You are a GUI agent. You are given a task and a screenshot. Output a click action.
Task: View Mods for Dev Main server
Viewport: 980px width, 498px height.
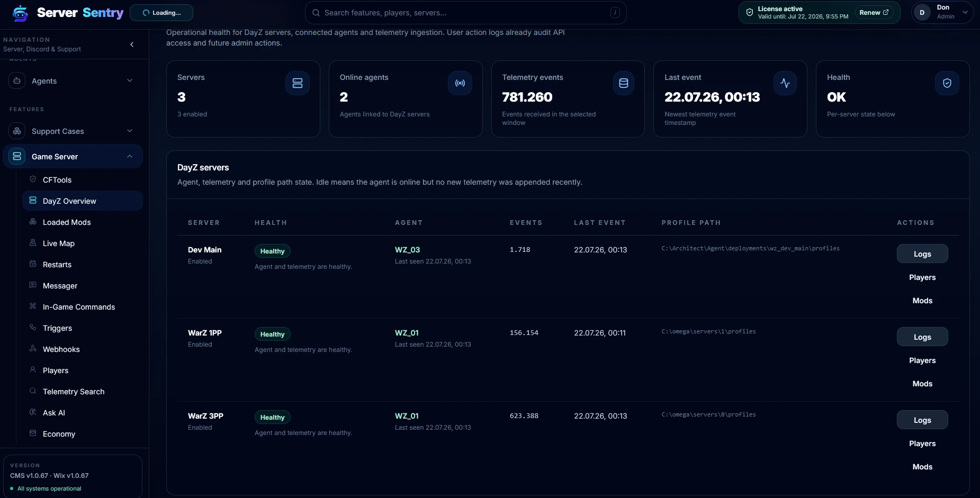pyautogui.click(x=922, y=301)
